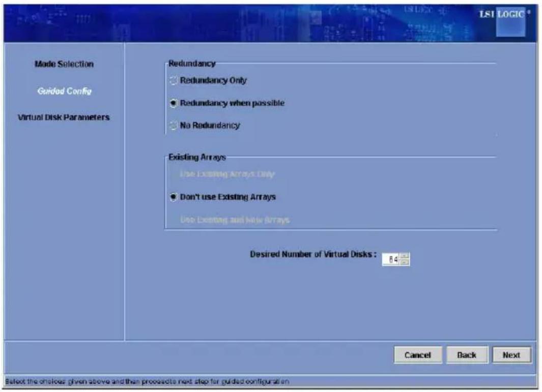This screenshot has height=392, width=542.
Task: Proceed with the Next button
Action: click(511, 355)
